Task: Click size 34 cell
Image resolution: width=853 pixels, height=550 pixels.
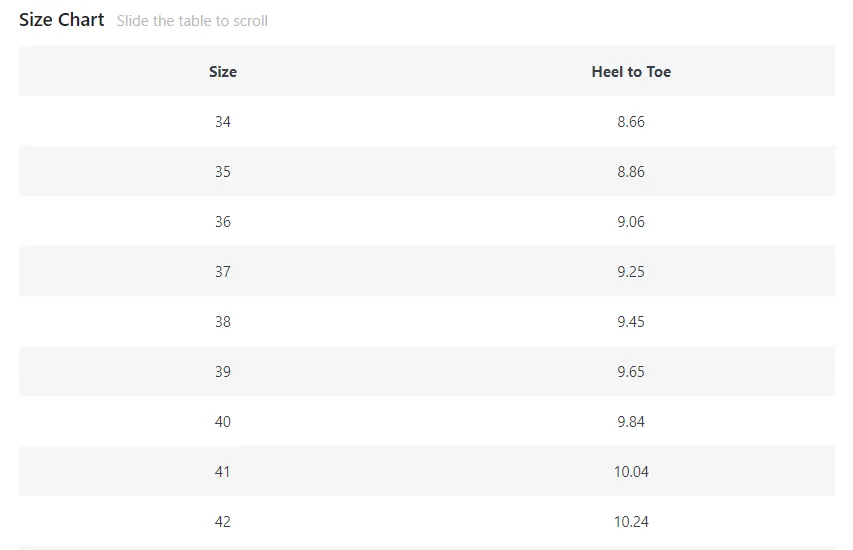Action: 223,121
